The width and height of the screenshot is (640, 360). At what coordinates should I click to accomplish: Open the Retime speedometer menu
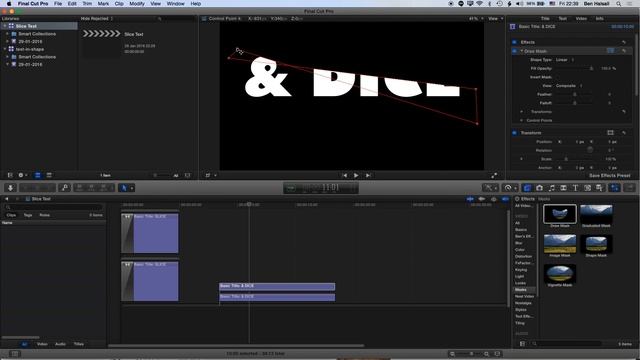pyautogui.click(x=509, y=188)
